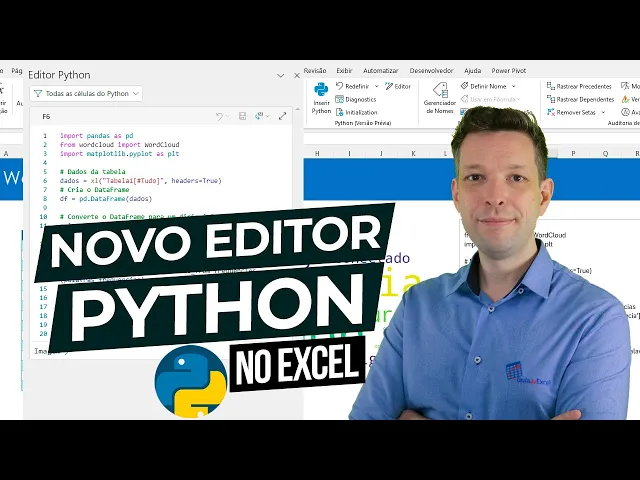The image size is (640, 480).
Task: Click Rastrear Dependentes
Action: [x=580, y=99]
